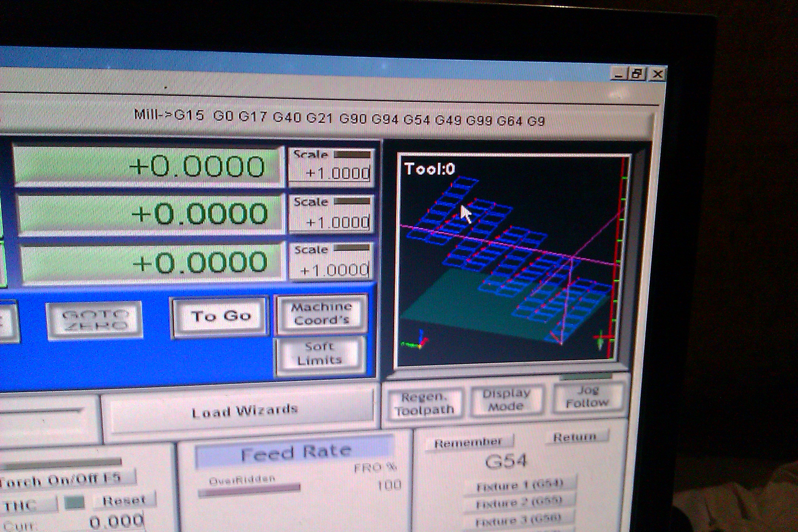Toggle the To Go display button
Image resolution: width=798 pixels, height=532 pixels.
click(220, 316)
